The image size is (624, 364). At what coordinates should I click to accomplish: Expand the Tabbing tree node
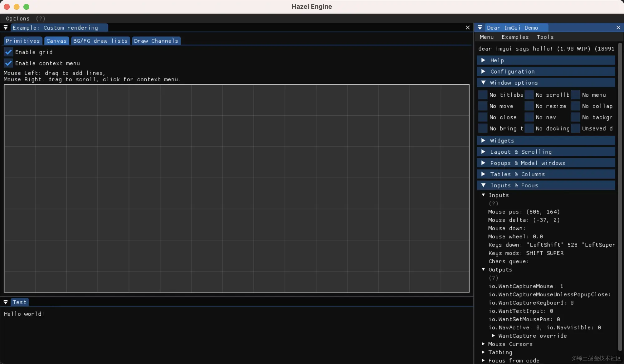pos(483,352)
